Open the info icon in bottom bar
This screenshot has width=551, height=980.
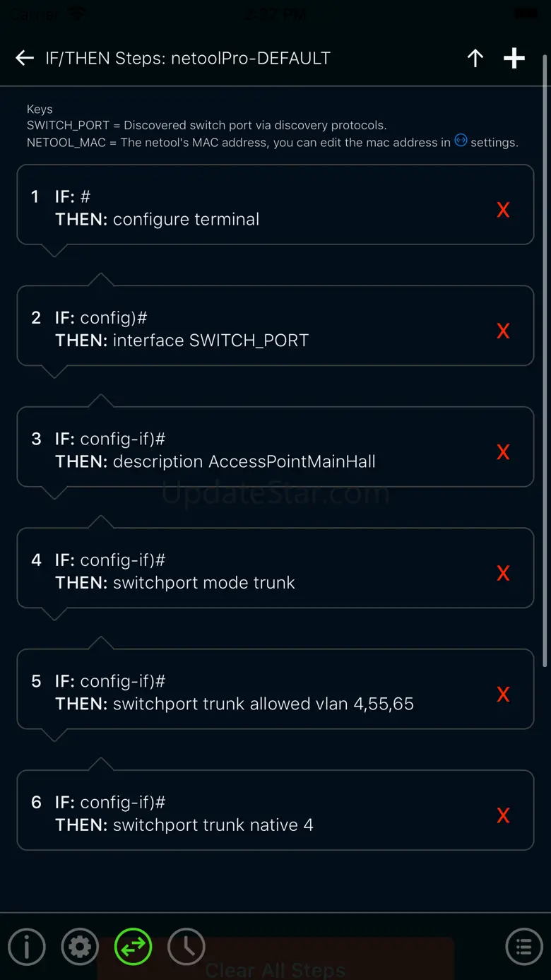click(27, 946)
